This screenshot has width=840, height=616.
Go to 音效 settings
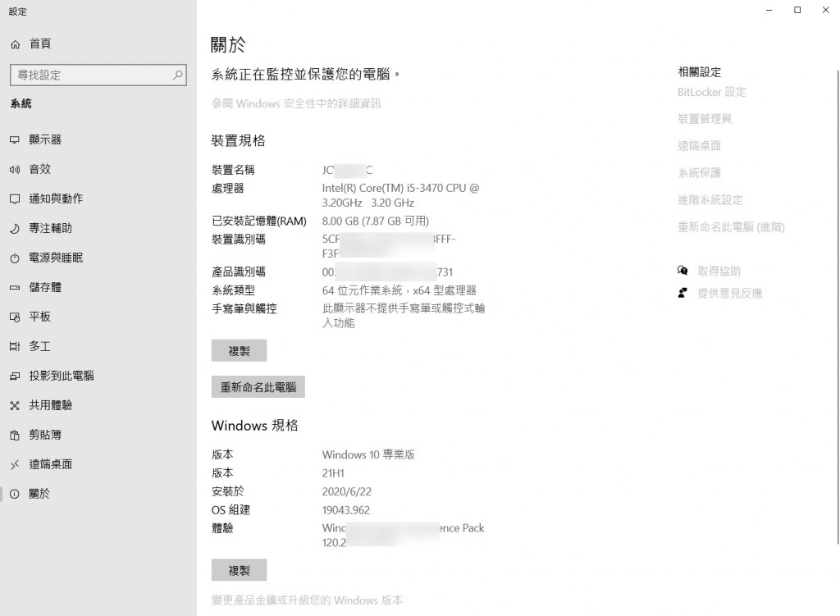(98, 169)
